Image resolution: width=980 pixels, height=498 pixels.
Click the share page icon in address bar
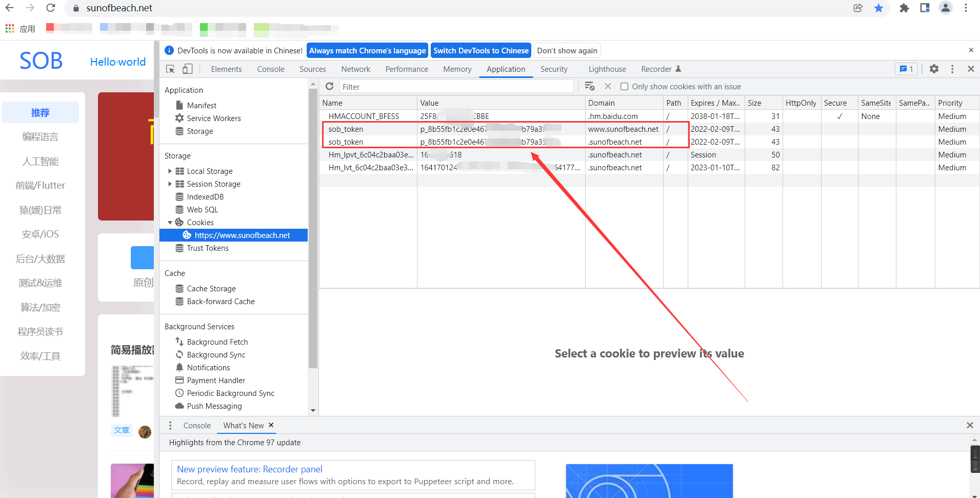click(x=858, y=8)
